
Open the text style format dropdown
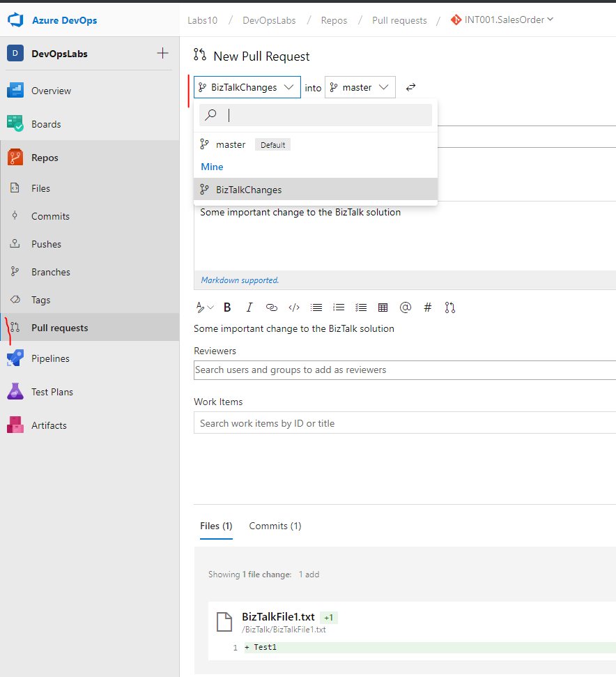(204, 307)
